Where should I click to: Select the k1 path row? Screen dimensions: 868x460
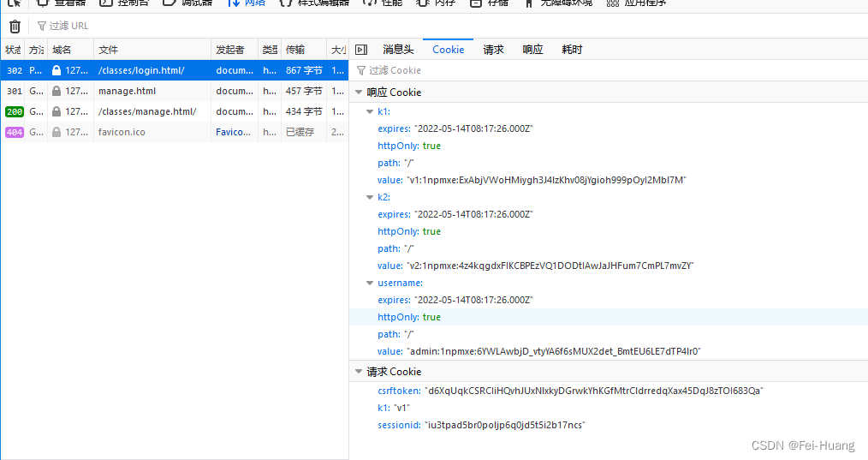(x=609, y=163)
